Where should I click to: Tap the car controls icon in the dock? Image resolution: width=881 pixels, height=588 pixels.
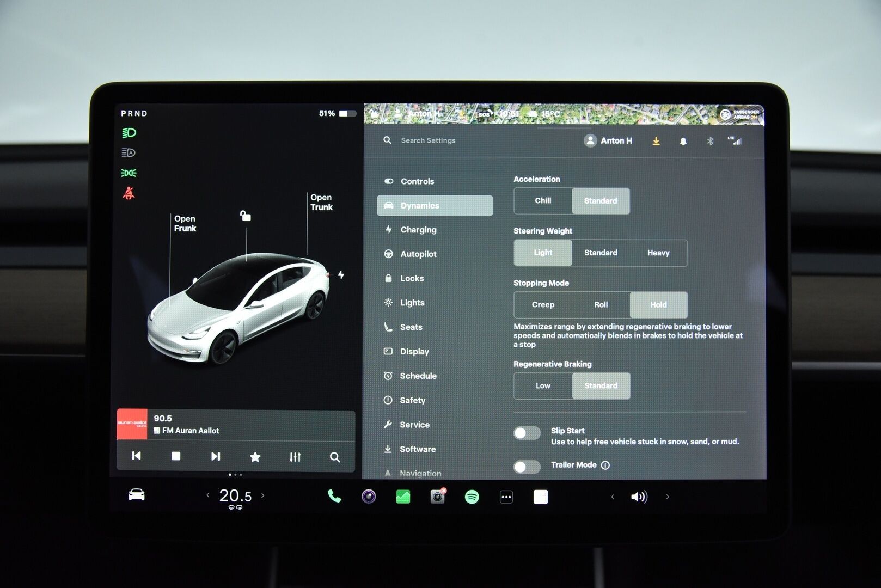[x=137, y=494]
